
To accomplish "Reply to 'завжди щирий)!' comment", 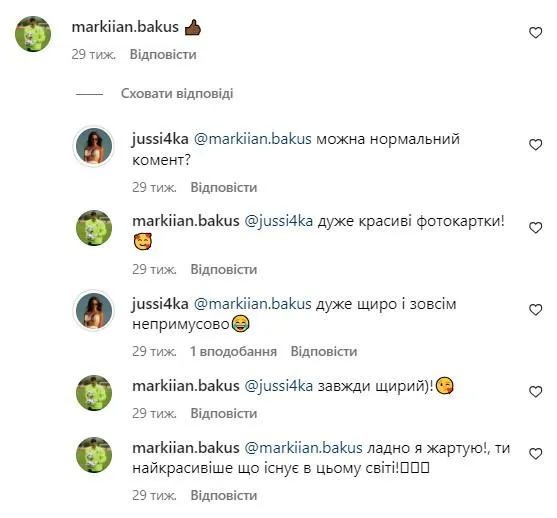I will pyautogui.click(x=224, y=413).
